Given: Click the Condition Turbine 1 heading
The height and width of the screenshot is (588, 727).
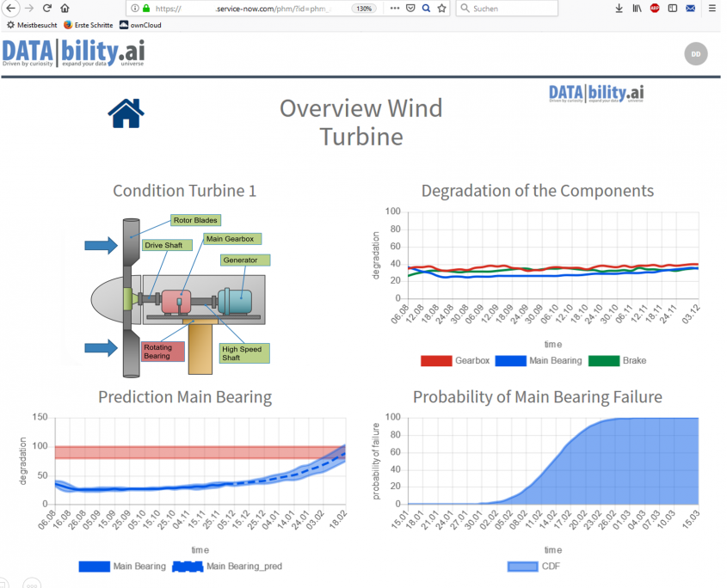Looking at the screenshot, I should point(184,191).
